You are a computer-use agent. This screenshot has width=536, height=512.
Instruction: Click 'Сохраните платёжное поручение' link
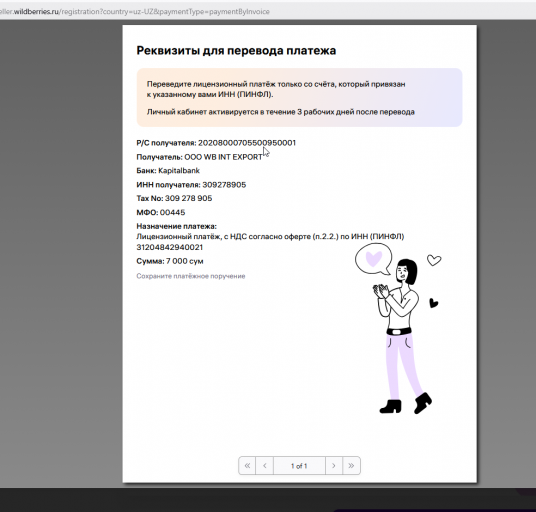(x=191, y=276)
